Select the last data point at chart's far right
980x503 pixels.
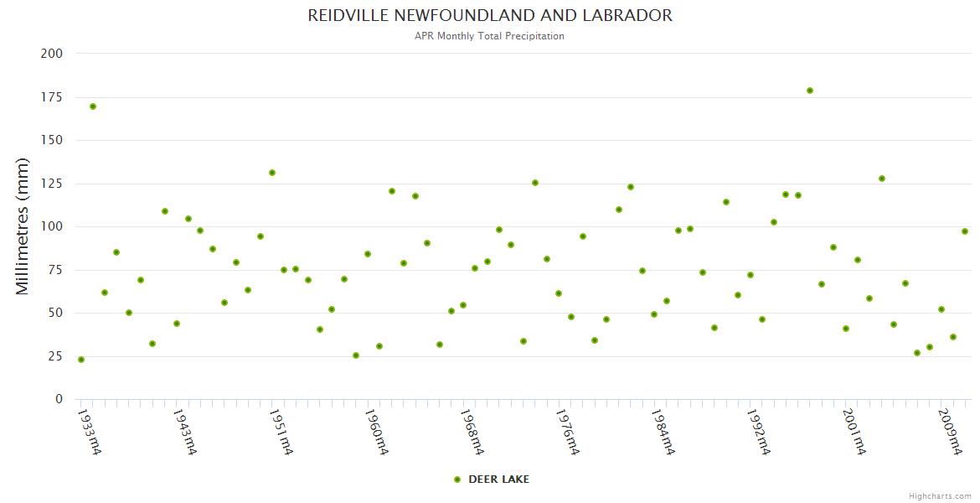[x=965, y=231]
